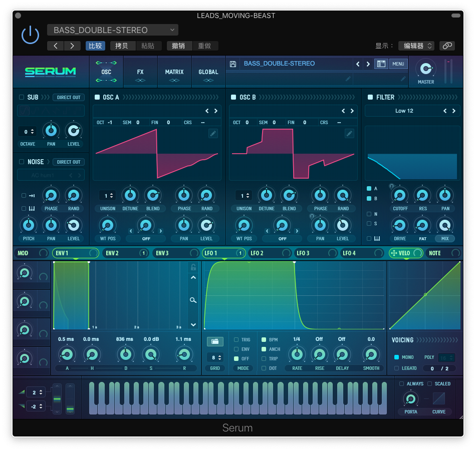Click the LFO folder shape icon
Screen dimensions: 476x451
coord(215,341)
